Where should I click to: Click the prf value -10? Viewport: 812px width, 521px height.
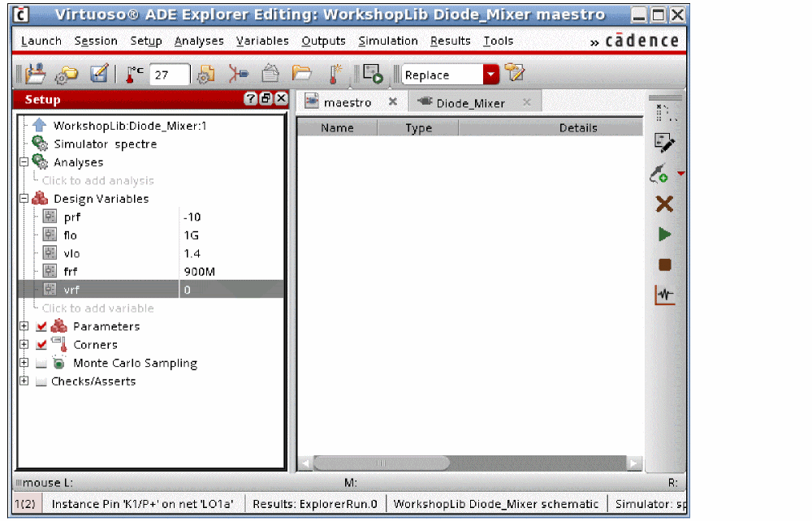coord(192,217)
